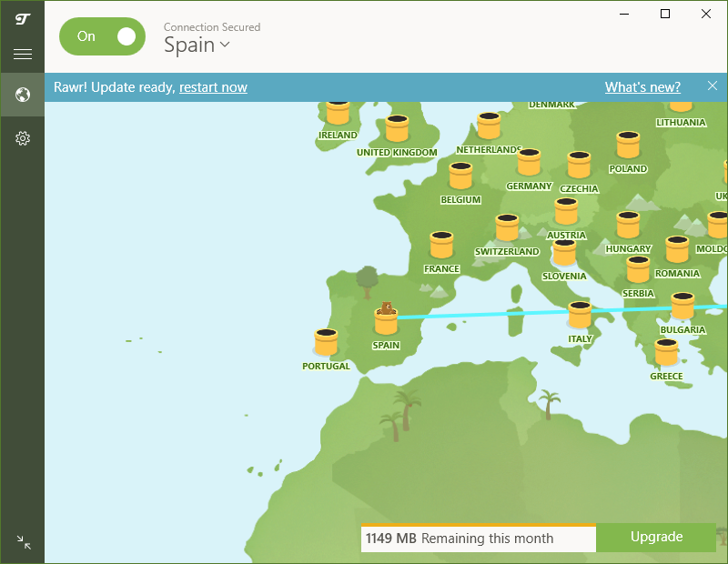Viewport: 728px width, 564px height.
Task: Select the Switzerland tunnel icon
Action: click(x=507, y=227)
